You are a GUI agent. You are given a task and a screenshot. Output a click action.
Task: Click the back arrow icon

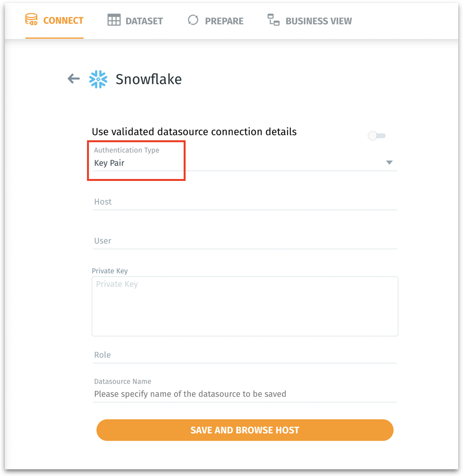pyautogui.click(x=73, y=79)
